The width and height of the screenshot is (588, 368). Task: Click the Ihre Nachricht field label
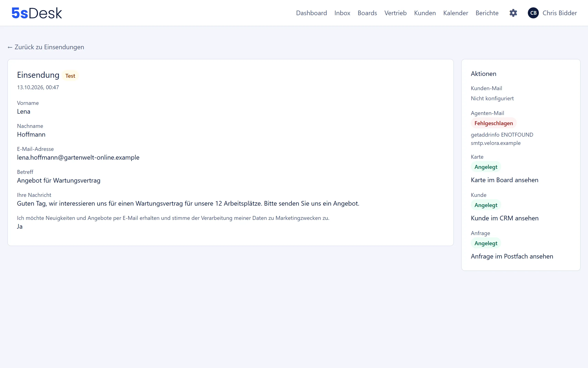(34, 195)
